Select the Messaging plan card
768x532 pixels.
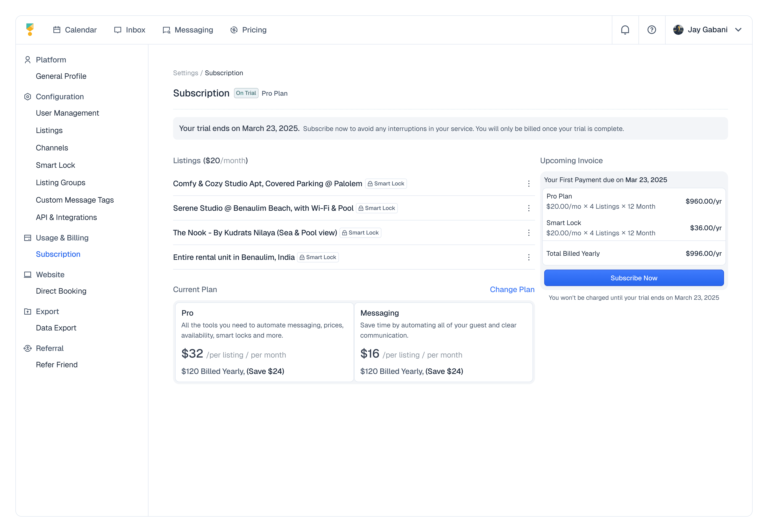click(x=443, y=342)
